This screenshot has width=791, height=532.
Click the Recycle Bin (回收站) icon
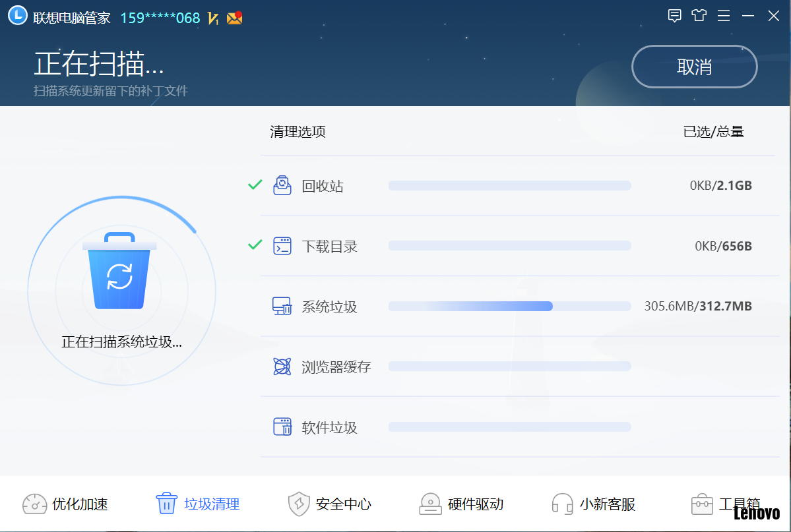pos(282,185)
